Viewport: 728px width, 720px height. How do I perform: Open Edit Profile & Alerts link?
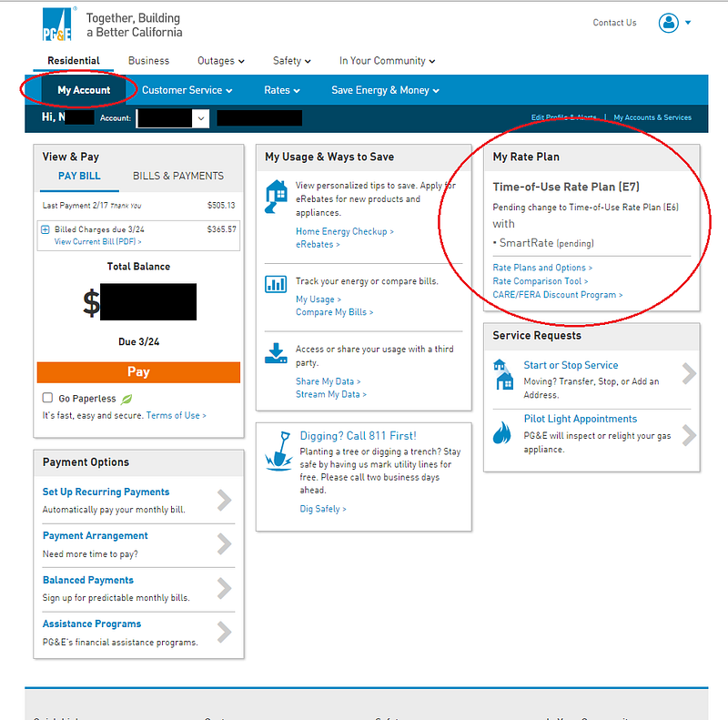563,117
